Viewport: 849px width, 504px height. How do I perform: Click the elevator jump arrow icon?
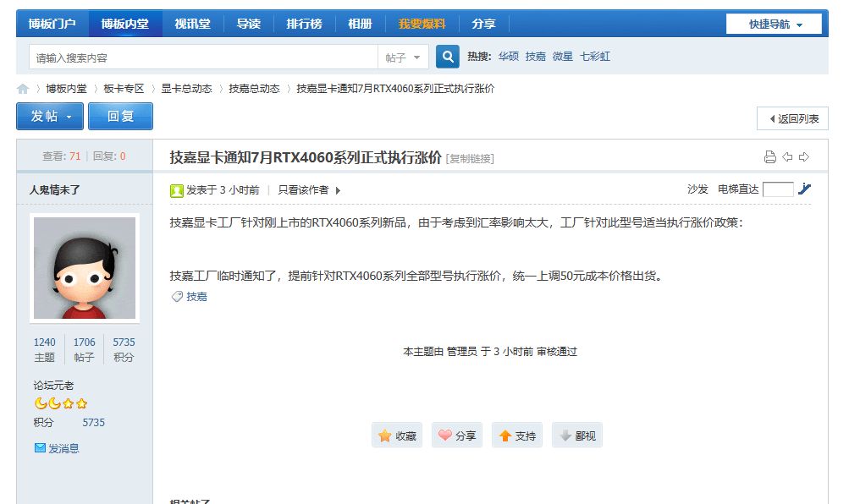point(805,189)
